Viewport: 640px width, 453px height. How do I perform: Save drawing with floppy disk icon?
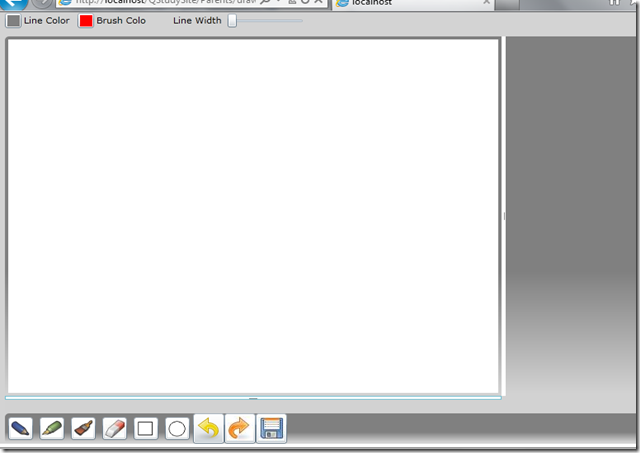tap(271, 429)
